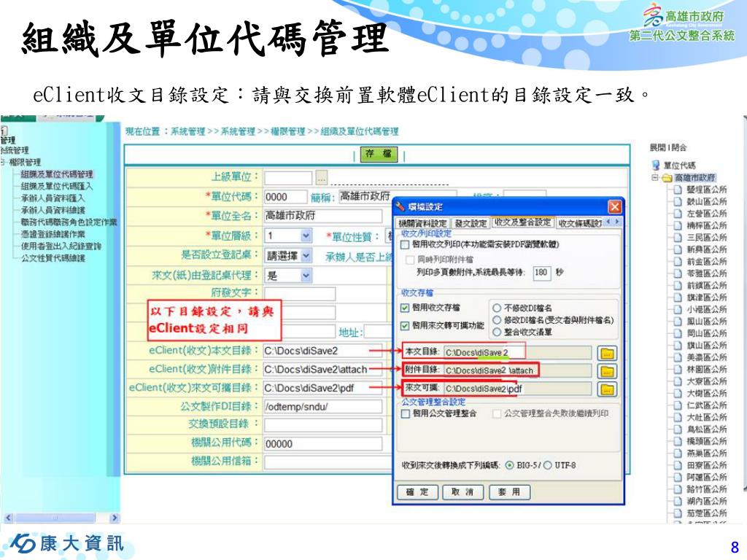Switch to 機關資料設定 tab
Image resolution: width=747 pixels, height=560 pixels.
pyautogui.click(x=423, y=223)
